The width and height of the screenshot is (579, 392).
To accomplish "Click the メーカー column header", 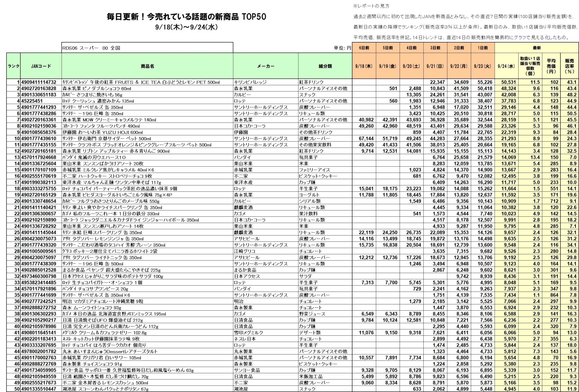I will pyautogui.click(x=266, y=66).
